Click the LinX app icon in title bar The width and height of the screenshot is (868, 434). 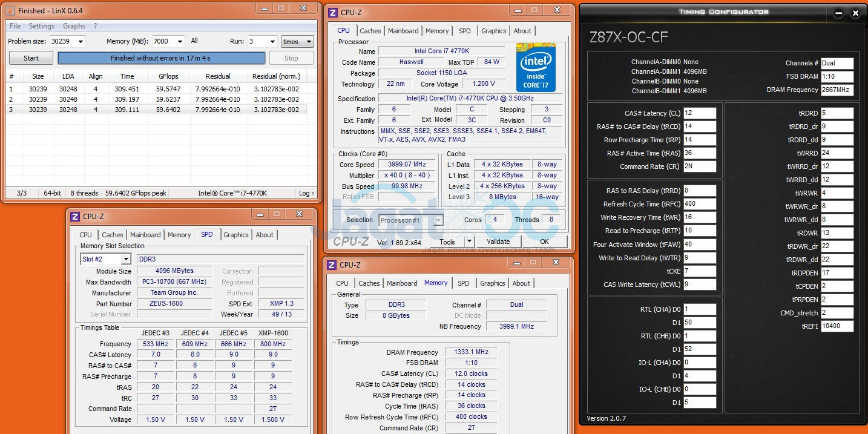tap(10, 10)
